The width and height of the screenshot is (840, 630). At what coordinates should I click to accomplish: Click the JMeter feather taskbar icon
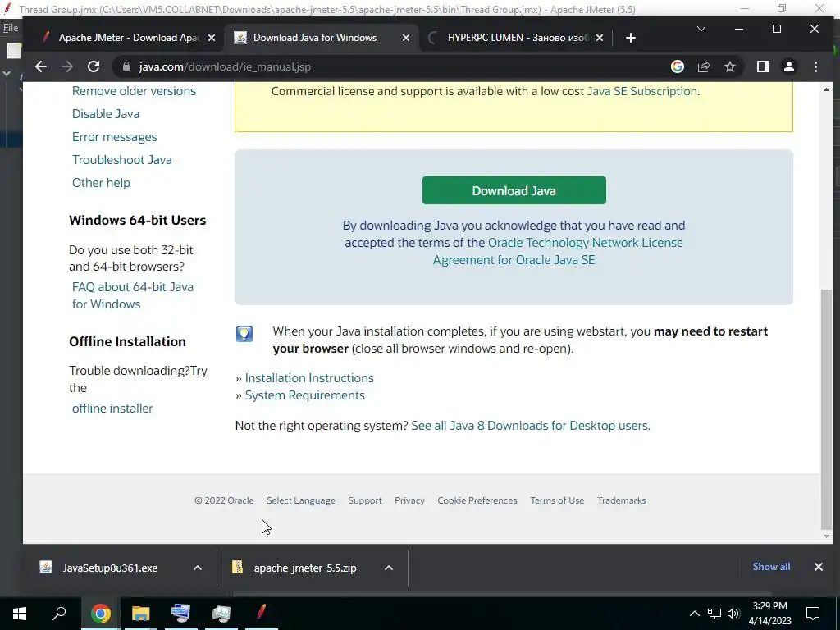[261, 614]
